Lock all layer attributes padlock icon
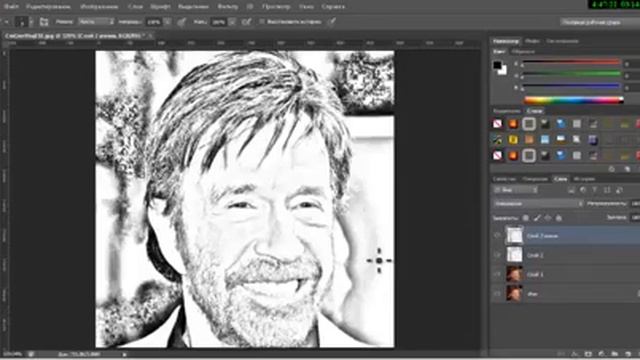 559,218
